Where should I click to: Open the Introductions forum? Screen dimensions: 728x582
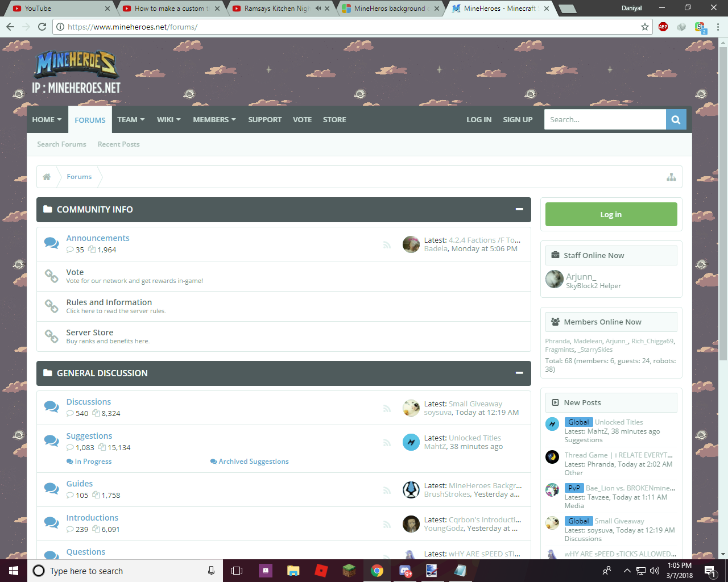92,518
